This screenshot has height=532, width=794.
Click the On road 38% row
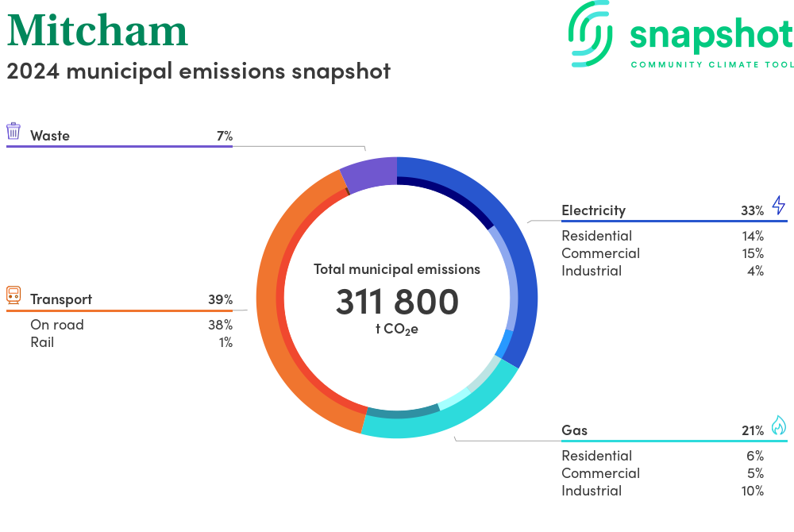[131, 325]
